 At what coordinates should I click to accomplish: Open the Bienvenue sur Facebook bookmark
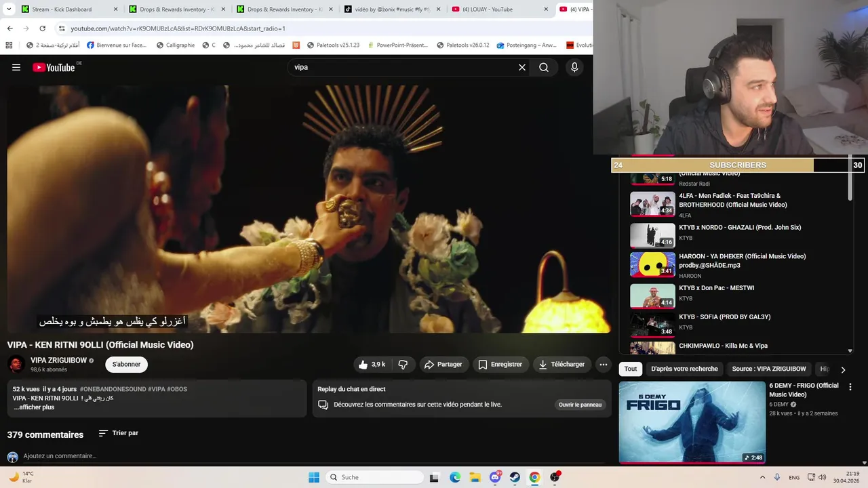116,45
